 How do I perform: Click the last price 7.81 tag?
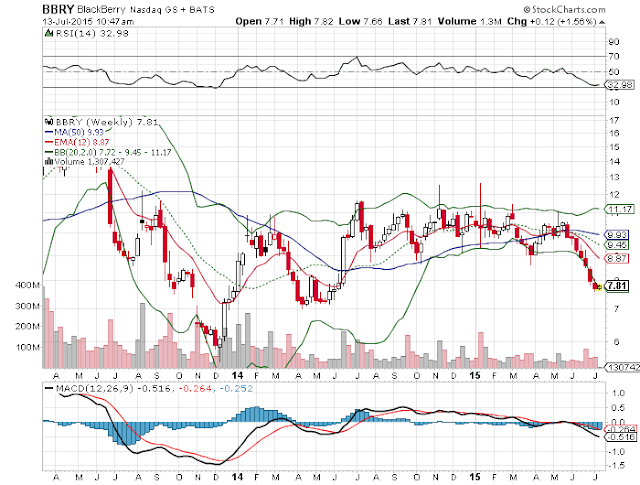(x=616, y=285)
